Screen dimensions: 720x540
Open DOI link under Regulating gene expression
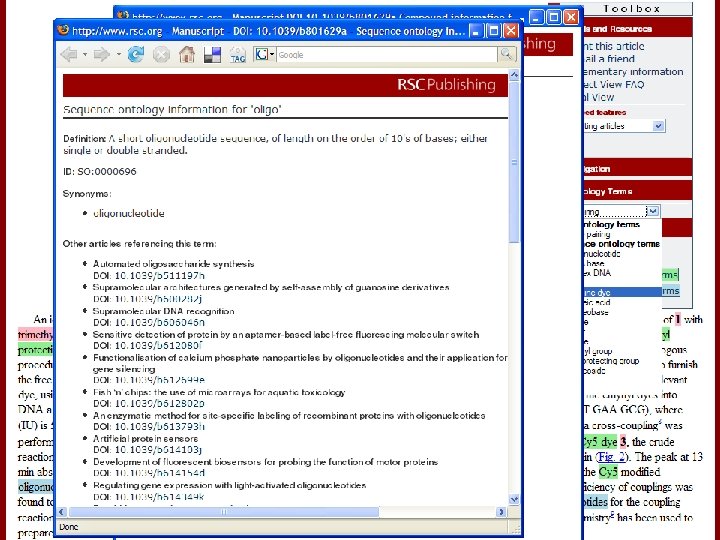tap(159, 496)
